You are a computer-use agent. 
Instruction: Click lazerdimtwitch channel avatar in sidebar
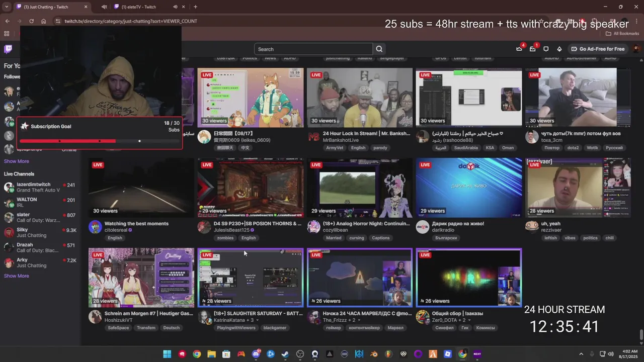click(9, 188)
